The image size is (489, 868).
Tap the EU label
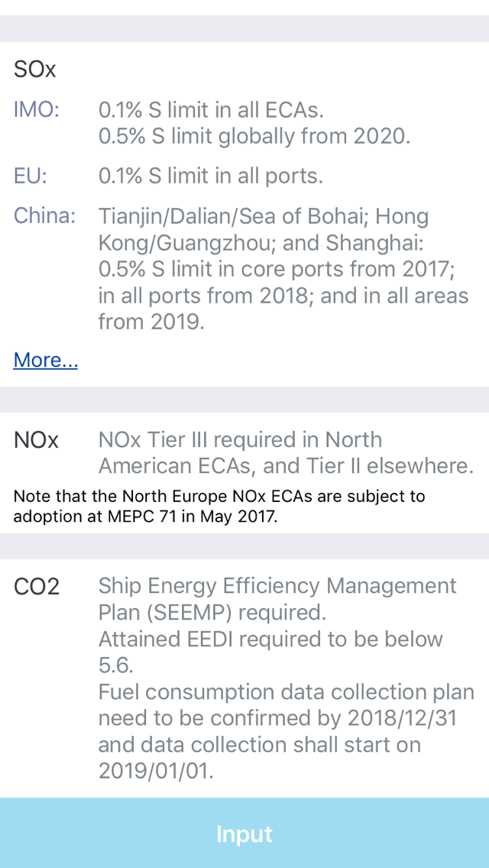point(31,176)
